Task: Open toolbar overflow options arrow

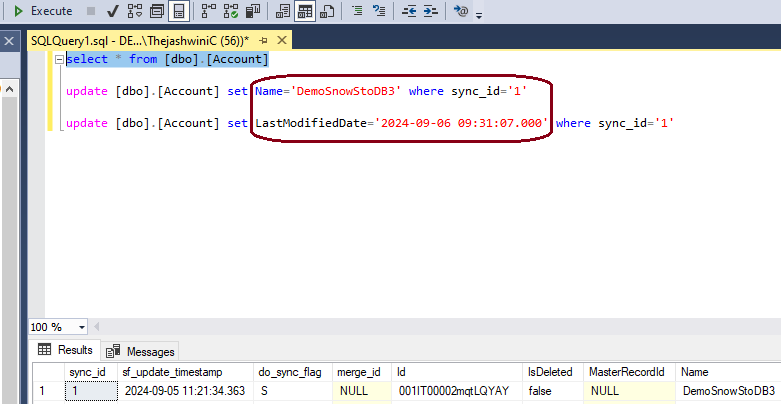Action: [479, 15]
